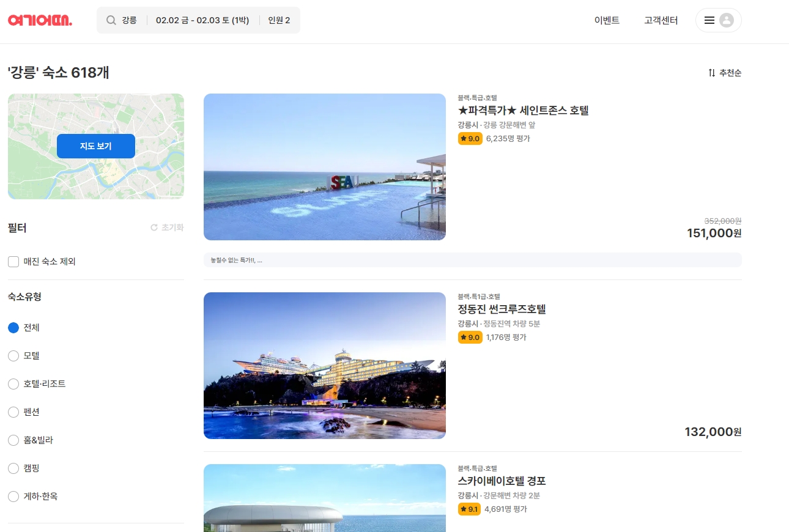Click the user profile avatar icon

click(x=726, y=20)
